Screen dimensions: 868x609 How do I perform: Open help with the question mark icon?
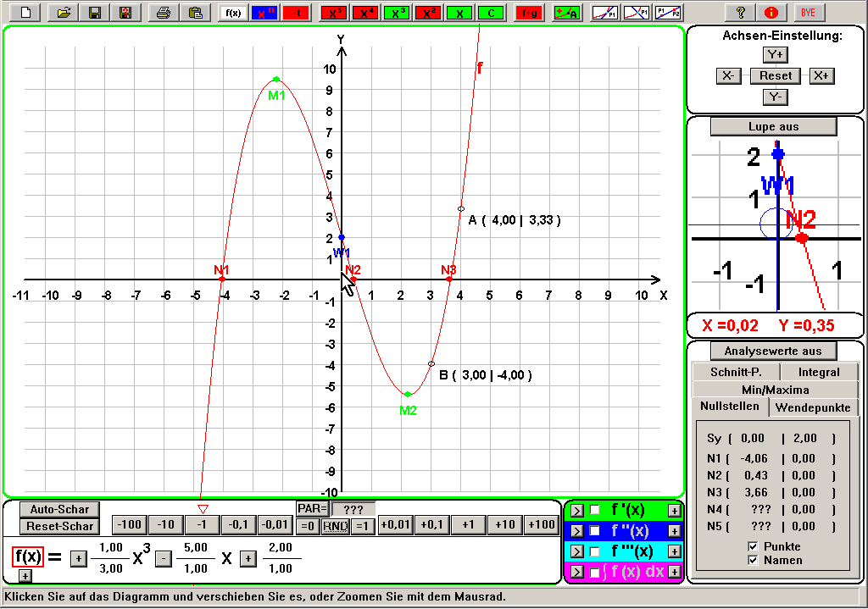click(740, 13)
